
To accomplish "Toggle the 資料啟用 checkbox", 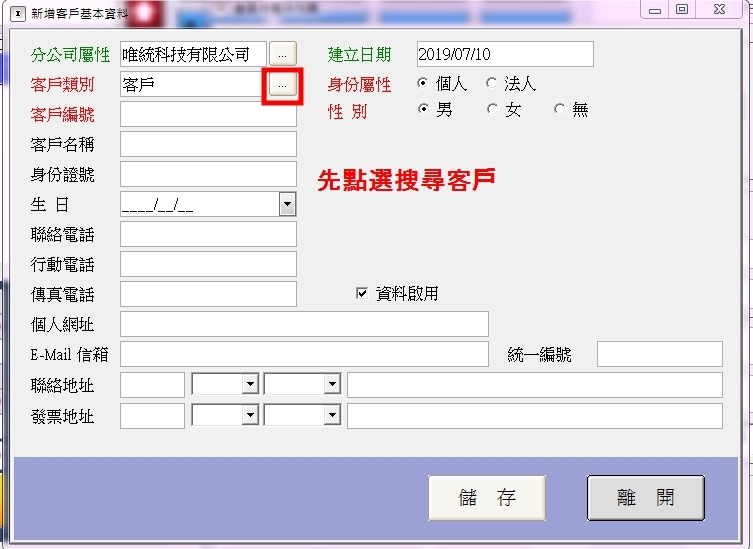I will 362,294.
